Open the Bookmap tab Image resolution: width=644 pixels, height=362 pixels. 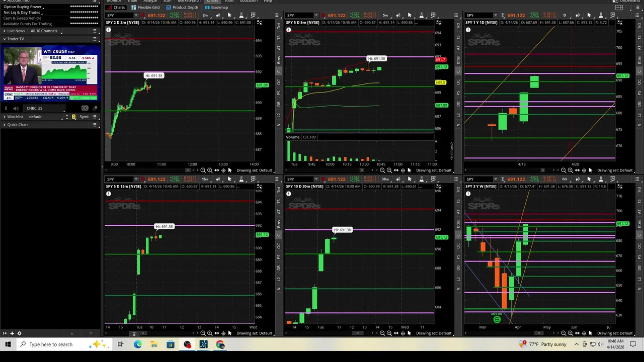point(216,7)
